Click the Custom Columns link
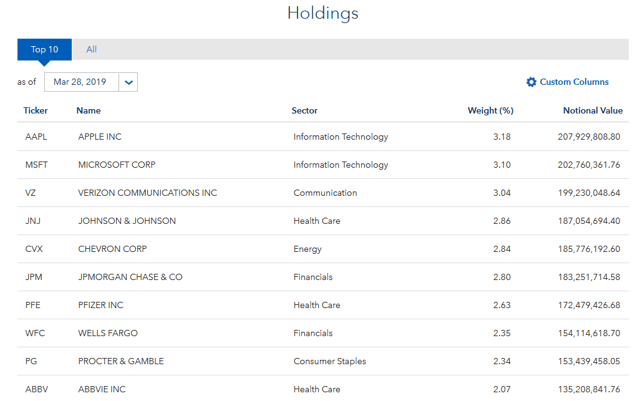640x401 pixels. (574, 82)
